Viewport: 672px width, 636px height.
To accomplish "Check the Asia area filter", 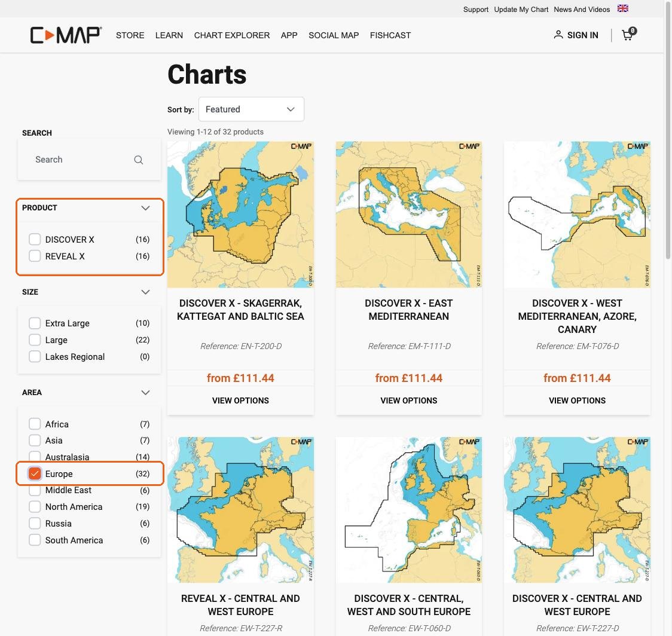I will click(x=35, y=440).
